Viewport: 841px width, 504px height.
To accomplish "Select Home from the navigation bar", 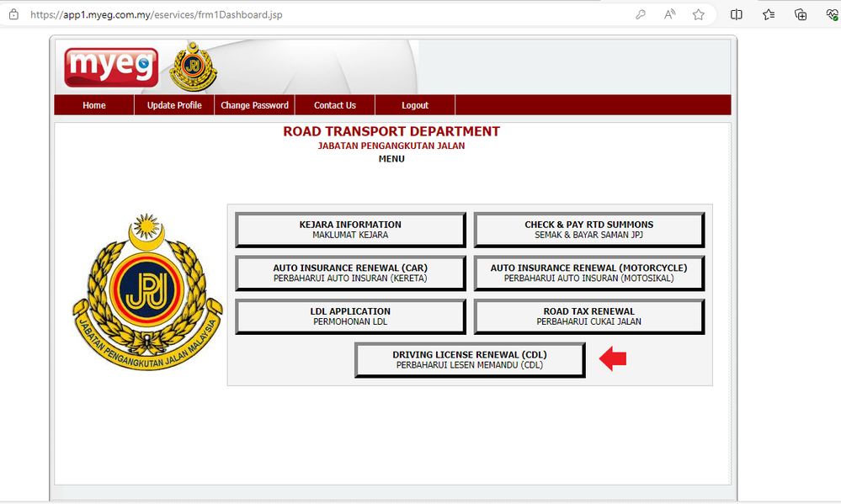I will [93, 104].
